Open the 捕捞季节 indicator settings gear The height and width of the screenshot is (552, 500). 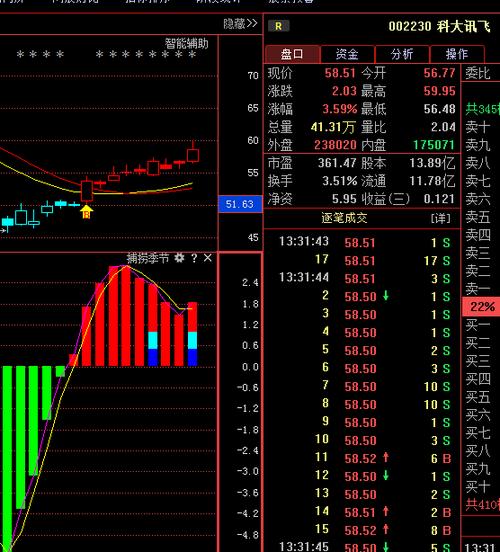pos(179,258)
